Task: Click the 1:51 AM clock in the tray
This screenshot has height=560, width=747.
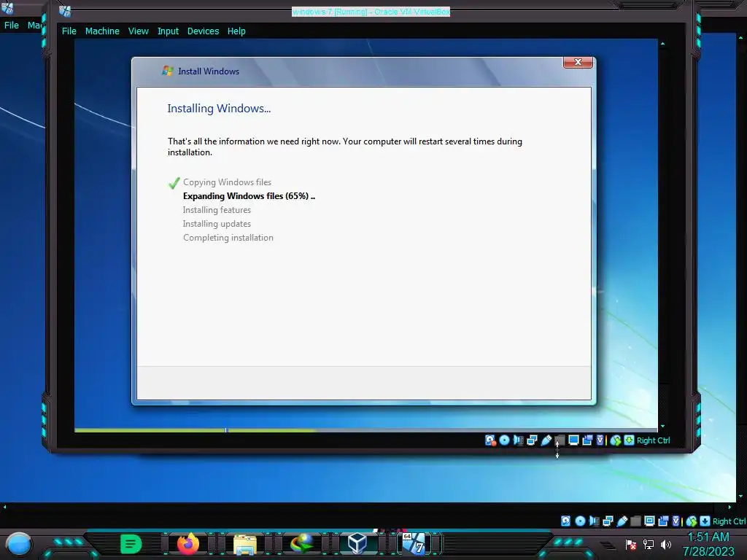Action: (708, 537)
